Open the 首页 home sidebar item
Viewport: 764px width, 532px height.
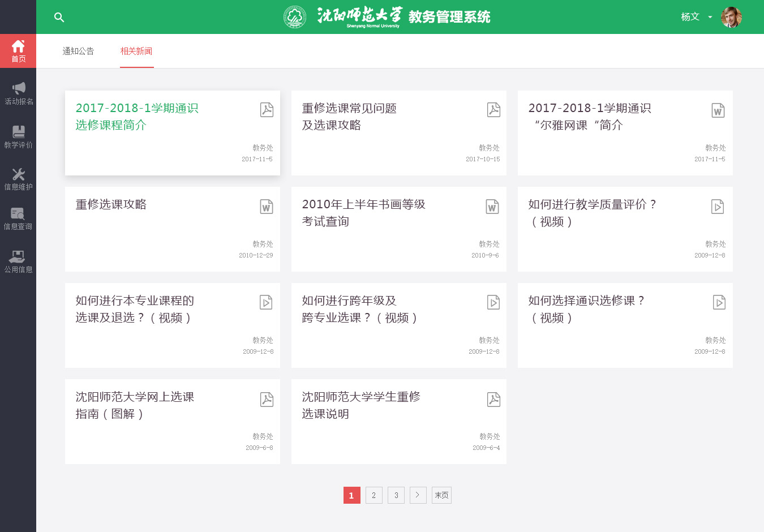(18, 51)
